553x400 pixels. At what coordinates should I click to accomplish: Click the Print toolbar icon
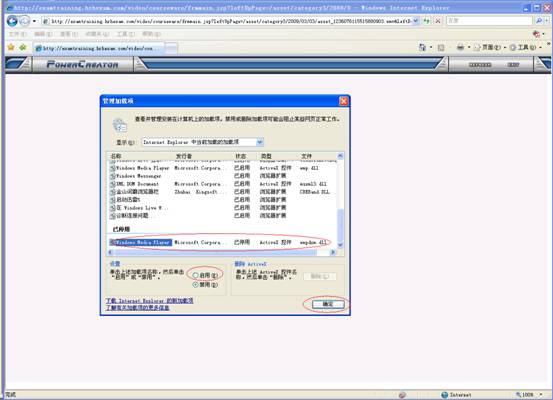pos(460,47)
